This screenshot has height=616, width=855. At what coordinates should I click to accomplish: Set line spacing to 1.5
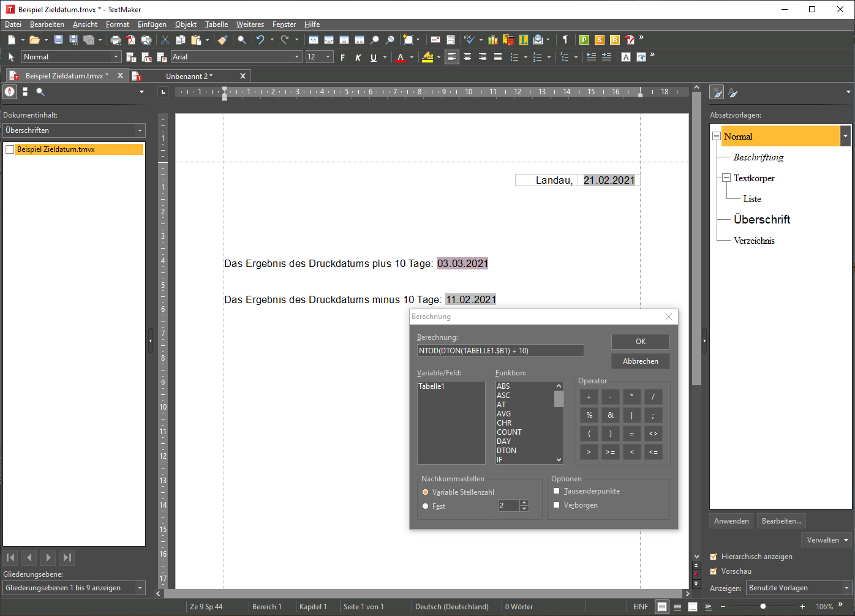pyautogui.click(x=145, y=57)
